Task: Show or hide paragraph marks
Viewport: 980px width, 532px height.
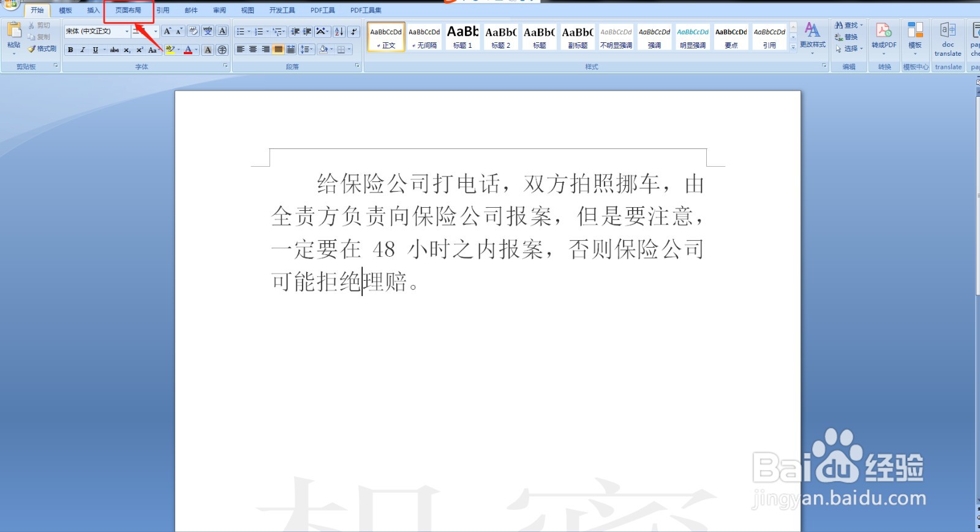Action: coord(353,31)
